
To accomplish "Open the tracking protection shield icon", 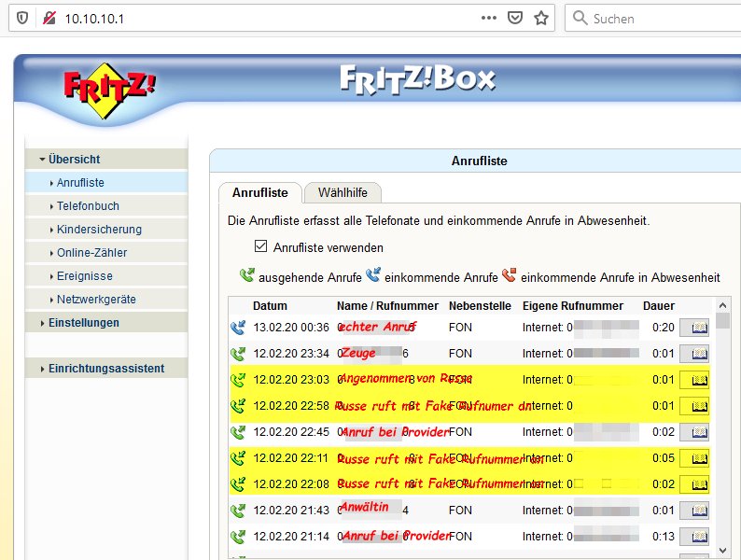I will pos(22,18).
